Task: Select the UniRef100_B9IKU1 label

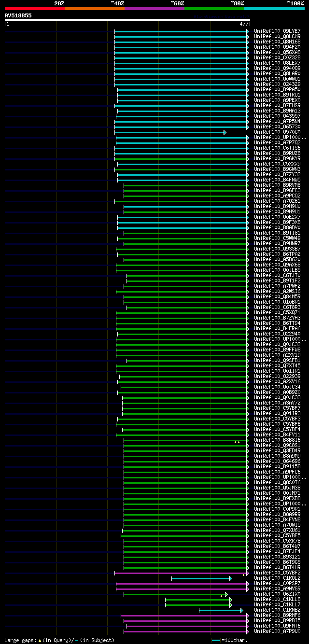Action: [x=277, y=95]
